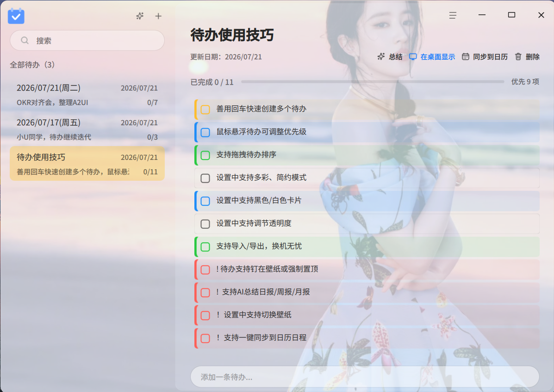Check 设置中支持多彩、简约模式
Viewport: 554px width, 392px height.
(205, 178)
